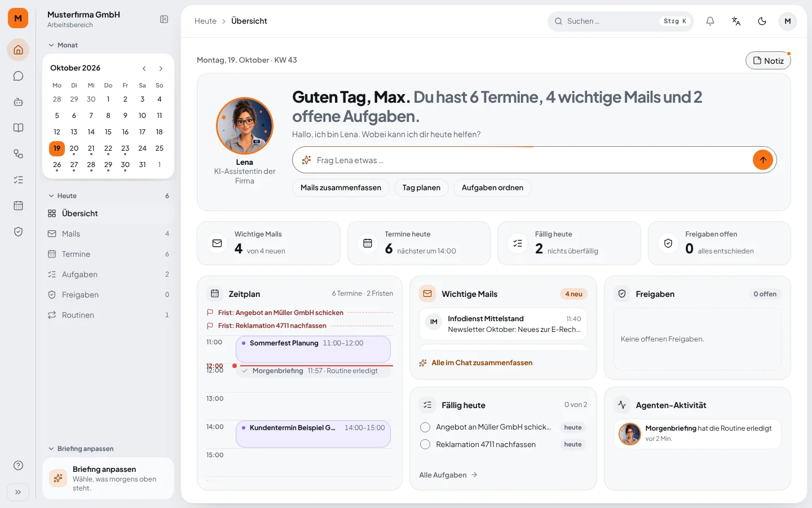This screenshot has width=812, height=508.
Task: Open the user avatar M menu
Action: coord(788,21)
